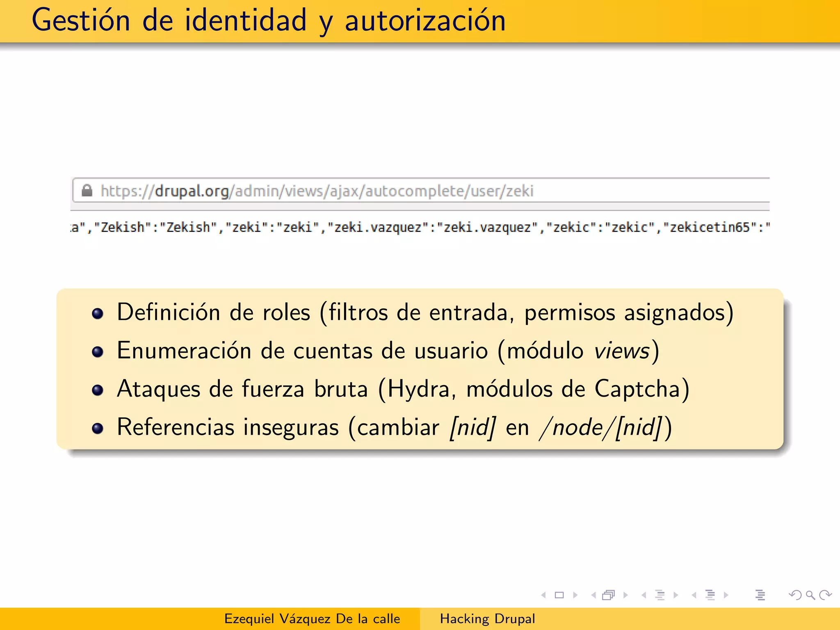
Task: Click the bullet Definición de roles
Action: pos(425,313)
